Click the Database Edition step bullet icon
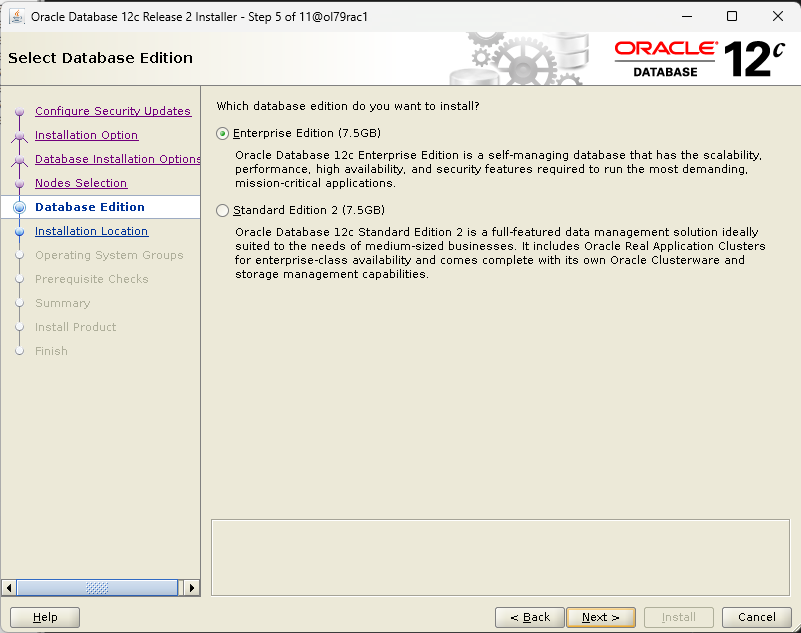 pyautogui.click(x=19, y=207)
